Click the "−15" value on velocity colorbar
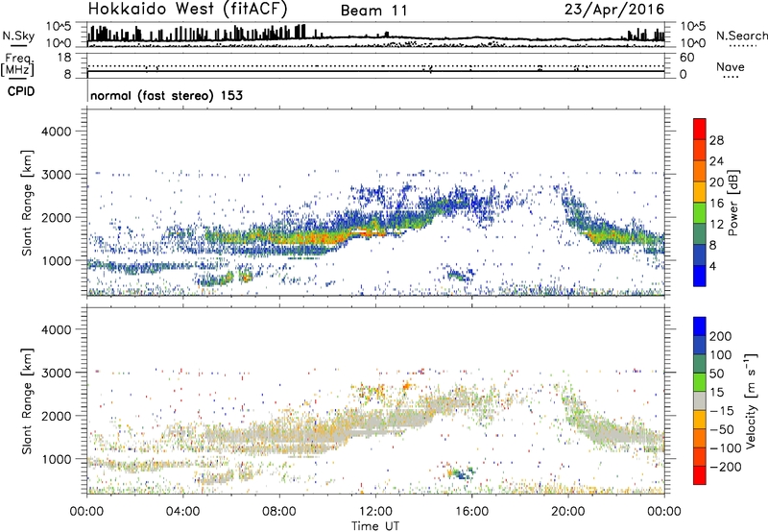The height and width of the screenshot is (532, 768). pyautogui.click(x=722, y=410)
